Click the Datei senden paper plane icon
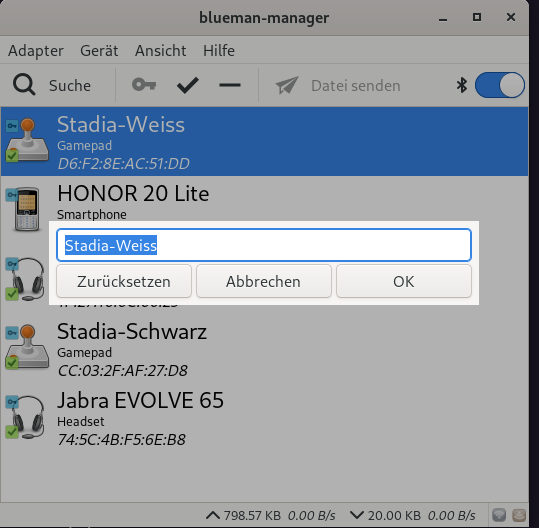Image resolution: width=539 pixels, height=528 pixels. (x=287, y=85)
